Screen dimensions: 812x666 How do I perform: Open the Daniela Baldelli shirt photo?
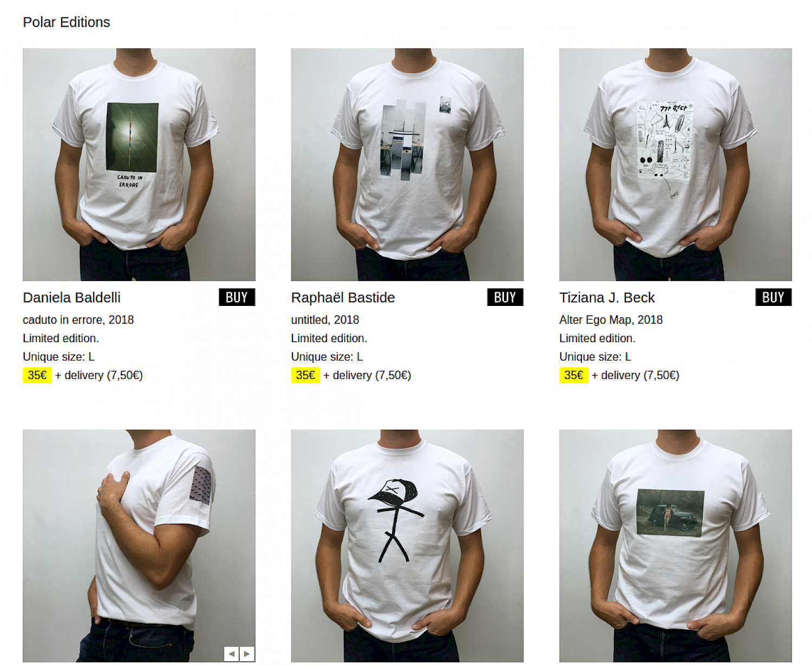[139, 165]
